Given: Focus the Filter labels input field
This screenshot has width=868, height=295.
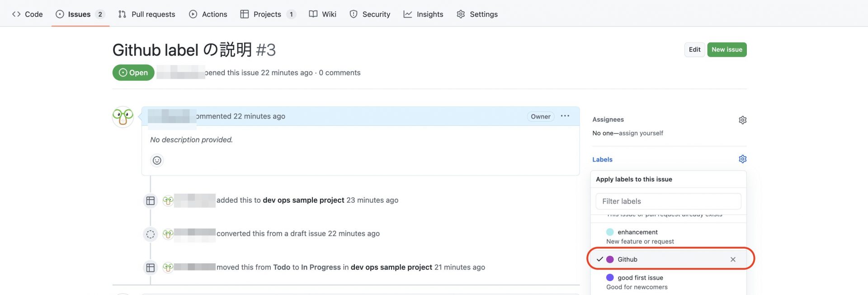Looking at the screenshot, I should [x=668, y=201].
